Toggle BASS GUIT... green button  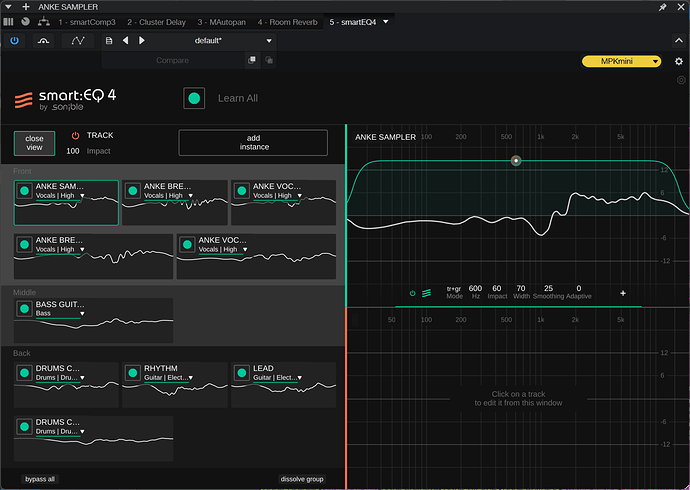click(x=25, y=309)
